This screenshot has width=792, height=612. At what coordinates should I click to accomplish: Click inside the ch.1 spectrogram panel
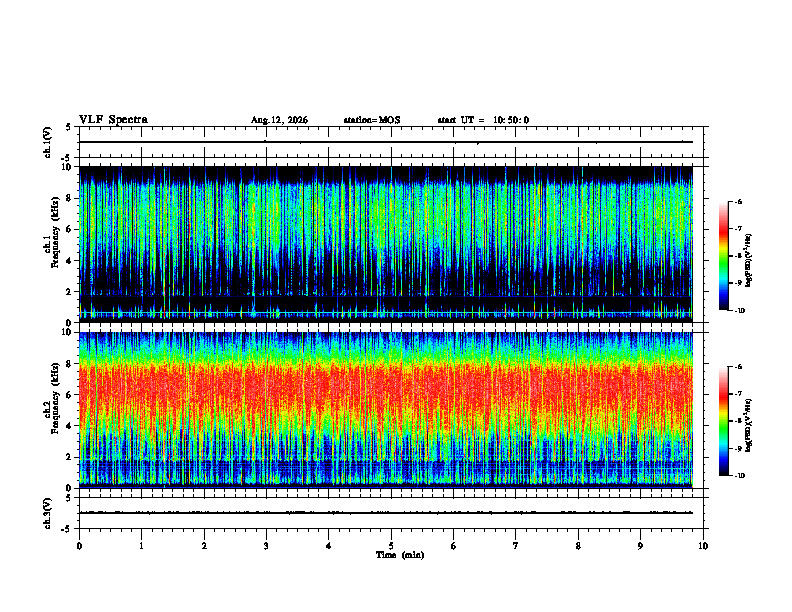click(386, 244)
